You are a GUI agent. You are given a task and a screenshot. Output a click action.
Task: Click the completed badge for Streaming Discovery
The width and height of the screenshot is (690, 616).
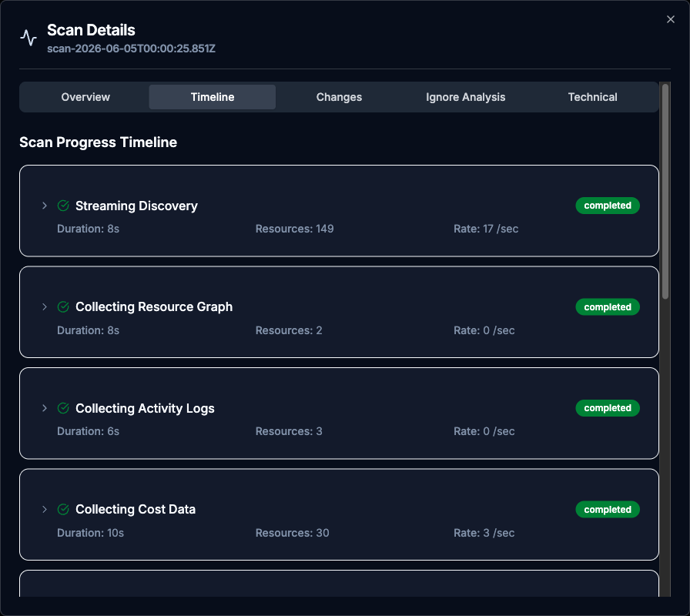(608, 206)
